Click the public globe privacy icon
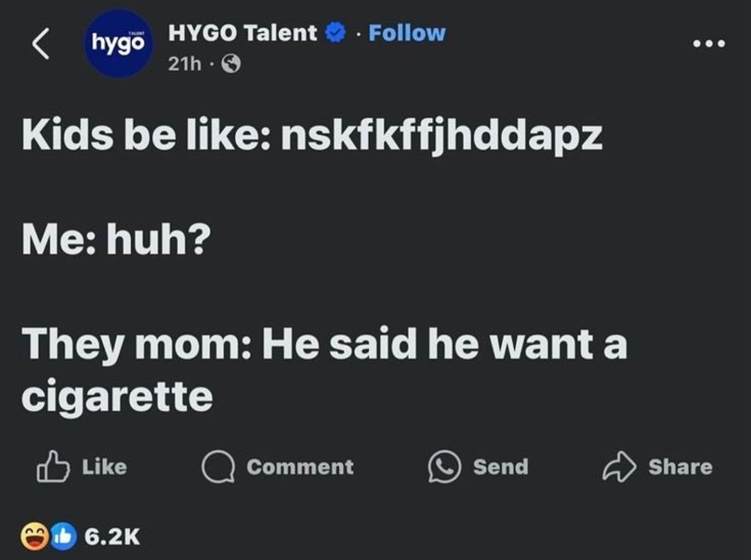 click(231, 64)
